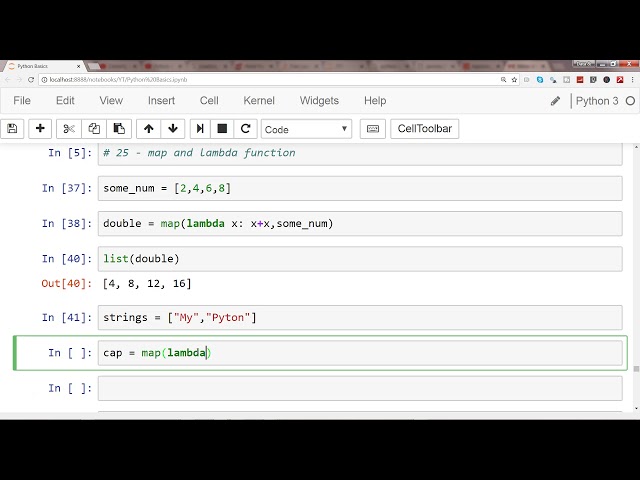
Task: Open the command palette keyboard icon
Action: 373,129
